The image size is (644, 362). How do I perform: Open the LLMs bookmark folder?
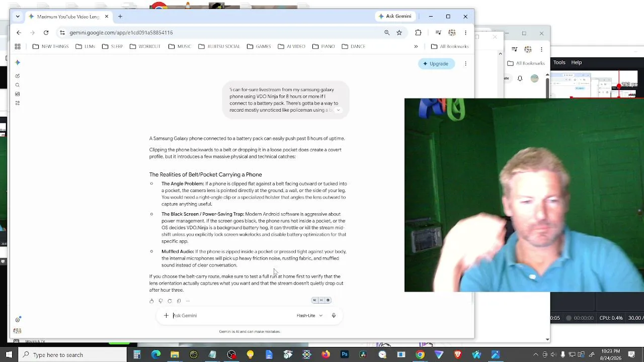click(85, 46)
